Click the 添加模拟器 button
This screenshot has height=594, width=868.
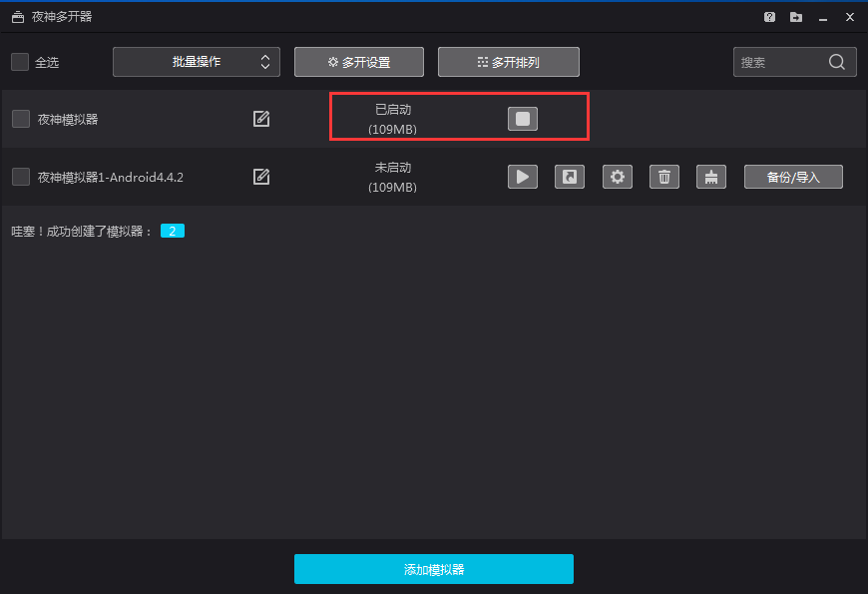point(434,569)
